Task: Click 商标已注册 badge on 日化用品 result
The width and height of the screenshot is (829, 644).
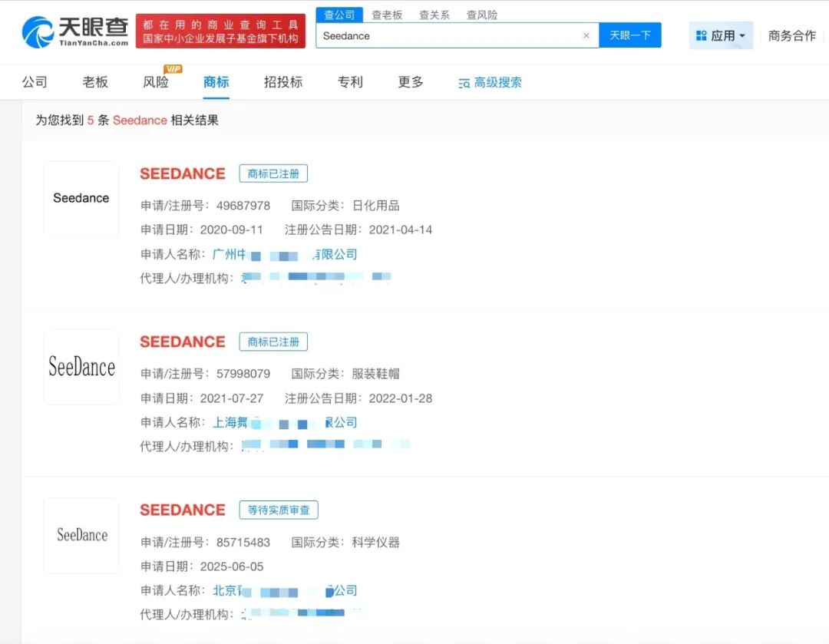Action: (x=273, y=173)
